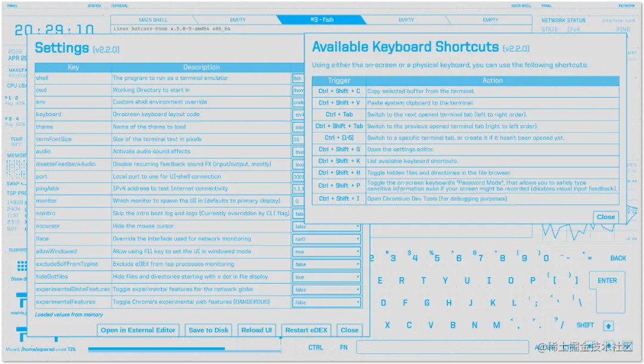Open the nocursor value dropdown
This screenshot has width=644, height=364.
coord(327,226)
